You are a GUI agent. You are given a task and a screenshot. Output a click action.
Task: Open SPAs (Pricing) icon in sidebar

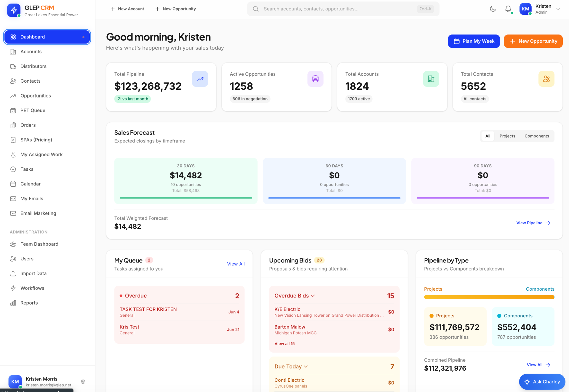point(13,140)
